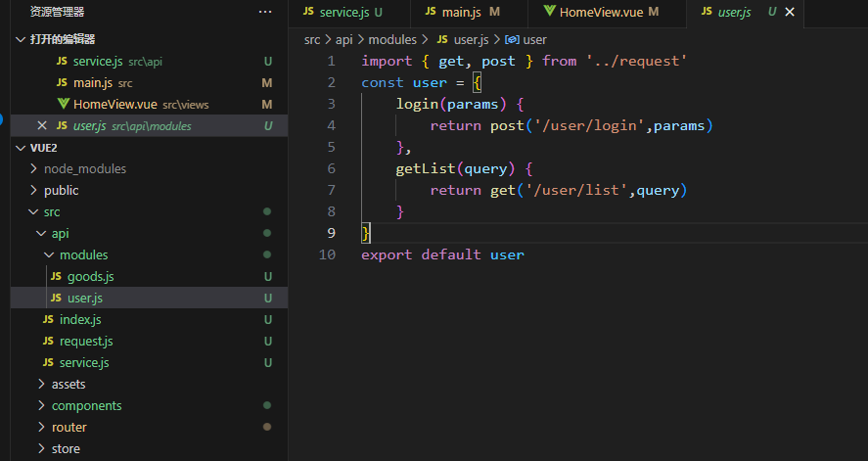Switch to the HomeView.vue tab
This screenshot has width=868, height=461.
607,14
